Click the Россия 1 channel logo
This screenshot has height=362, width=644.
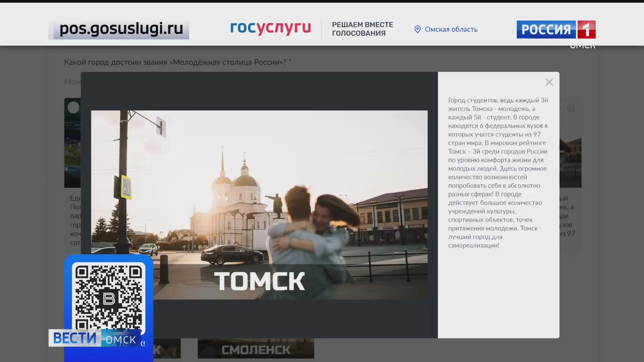[556, 29]
